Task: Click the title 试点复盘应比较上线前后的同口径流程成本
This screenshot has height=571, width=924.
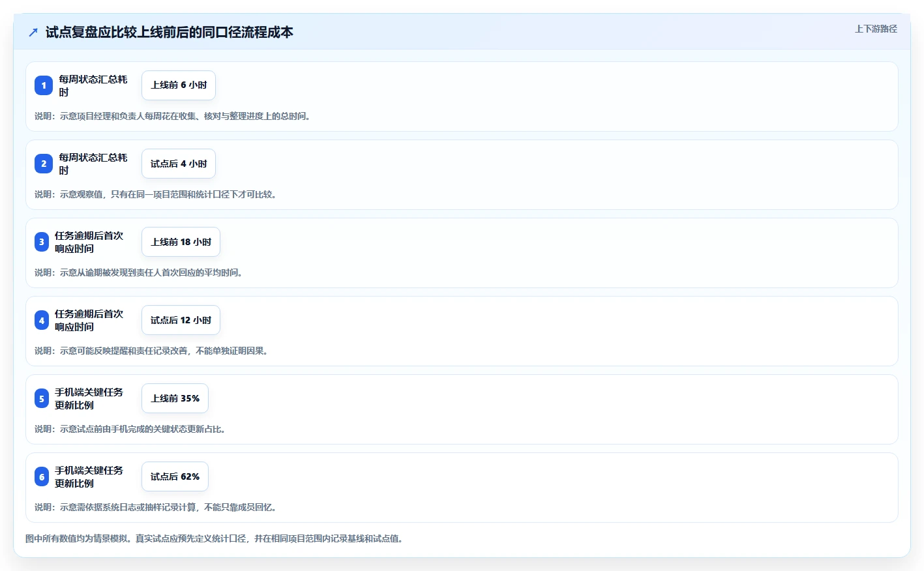Action: [x=170, y=32]
